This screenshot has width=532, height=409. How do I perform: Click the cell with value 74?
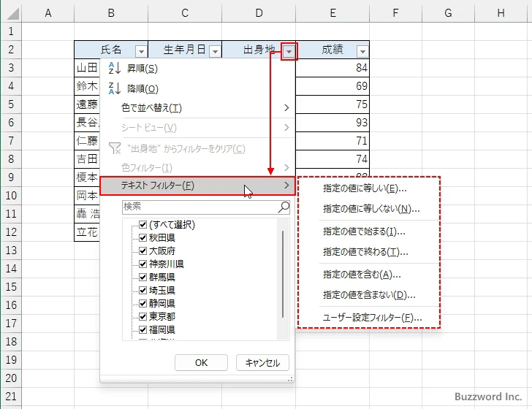332,159
